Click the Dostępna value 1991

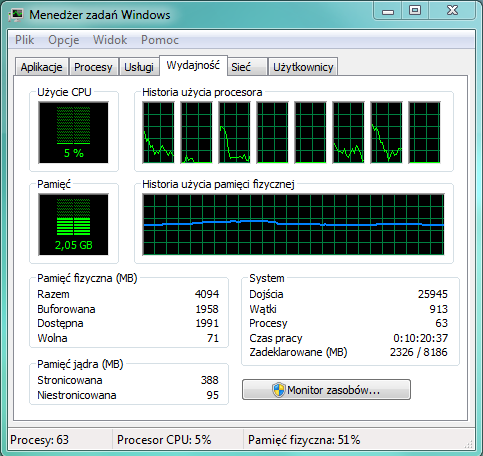[207, 323]
